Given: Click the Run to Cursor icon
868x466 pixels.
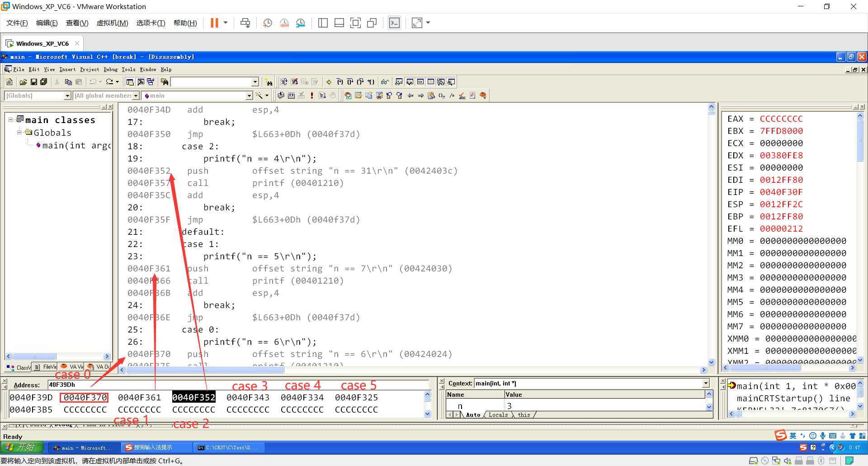Looking at the screenshot, I should click(x=371, y=82).
